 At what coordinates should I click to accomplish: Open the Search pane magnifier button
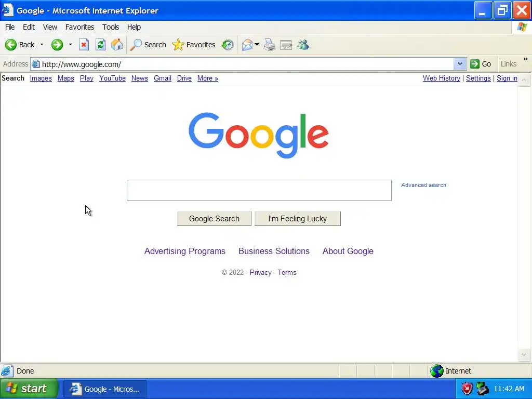click(x=148, y=45)
